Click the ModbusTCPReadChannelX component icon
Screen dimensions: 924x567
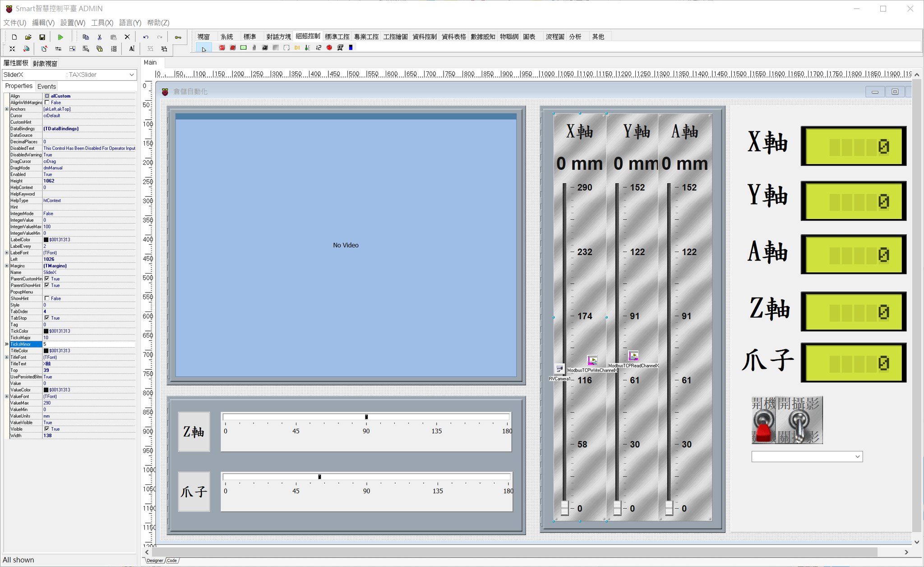pyautogui.click(x=633, y=356)
